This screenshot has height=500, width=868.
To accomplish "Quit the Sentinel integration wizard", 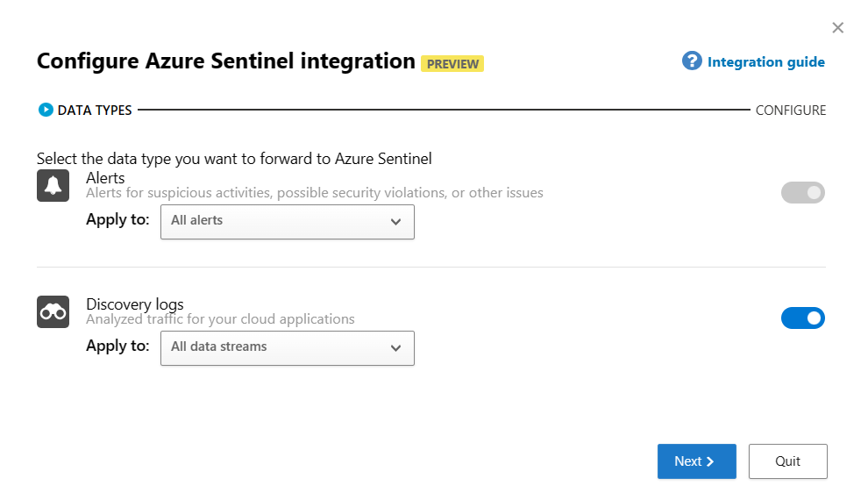I will 787,461.
